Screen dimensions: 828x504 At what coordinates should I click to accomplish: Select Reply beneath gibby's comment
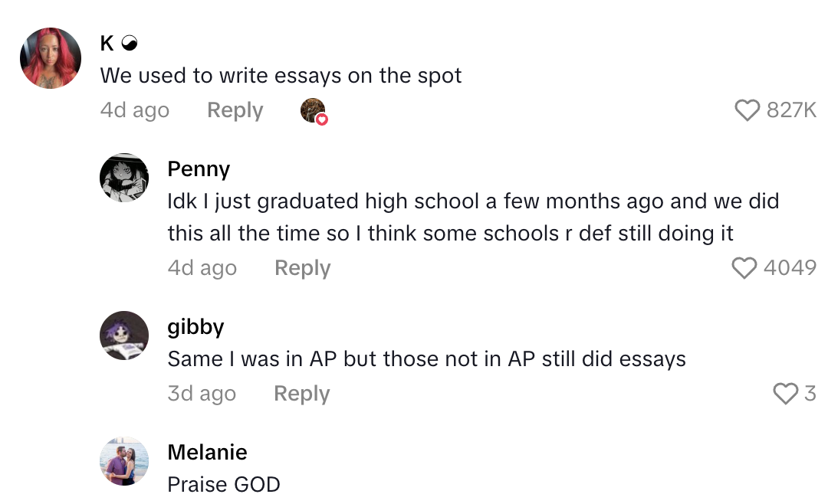[x=301, y=394]
